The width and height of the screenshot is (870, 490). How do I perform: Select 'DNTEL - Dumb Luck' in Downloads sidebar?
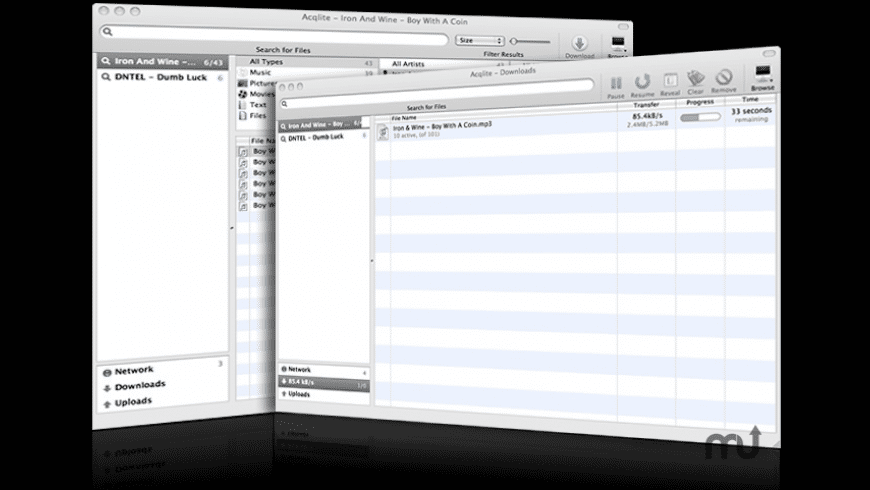[x=323, y=137]
